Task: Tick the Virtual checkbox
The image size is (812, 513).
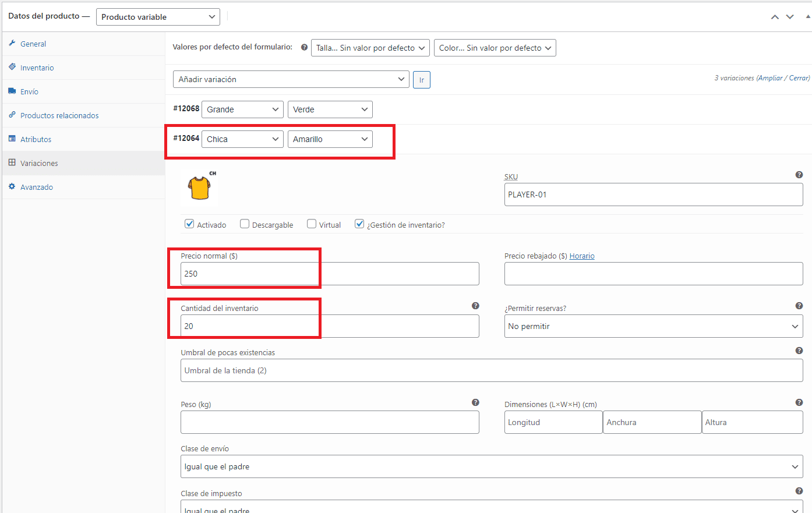Action: pyautogui.click(x=312, y=224)
